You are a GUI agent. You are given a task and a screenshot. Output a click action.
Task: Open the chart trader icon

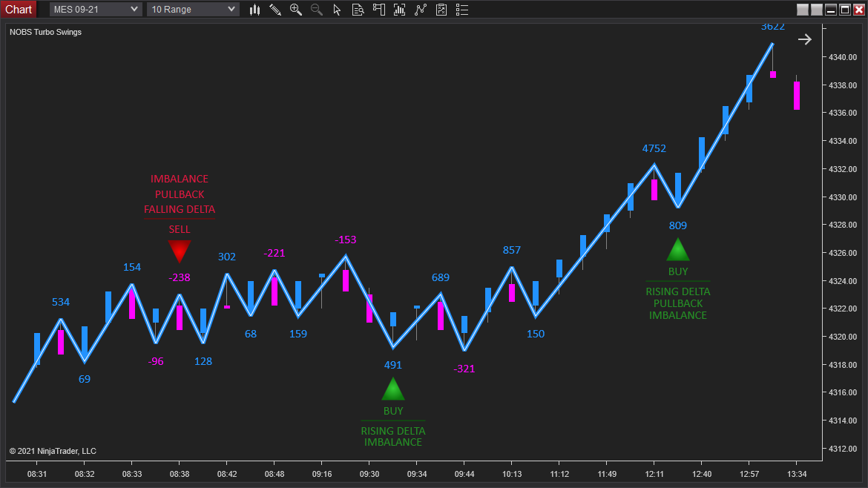[x=378, y=10]
